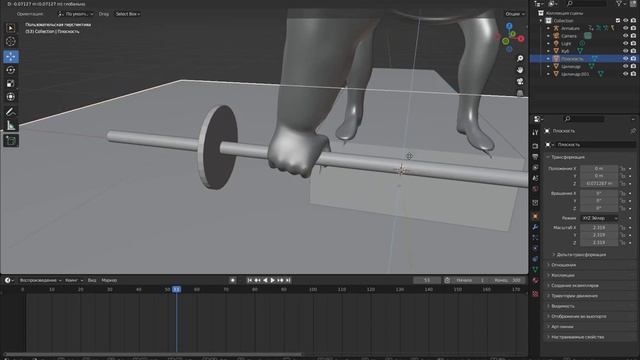The width and height of the screenshot is (640, 360).
Task: Select the Add Cube tool
Action: coord(11,140)
